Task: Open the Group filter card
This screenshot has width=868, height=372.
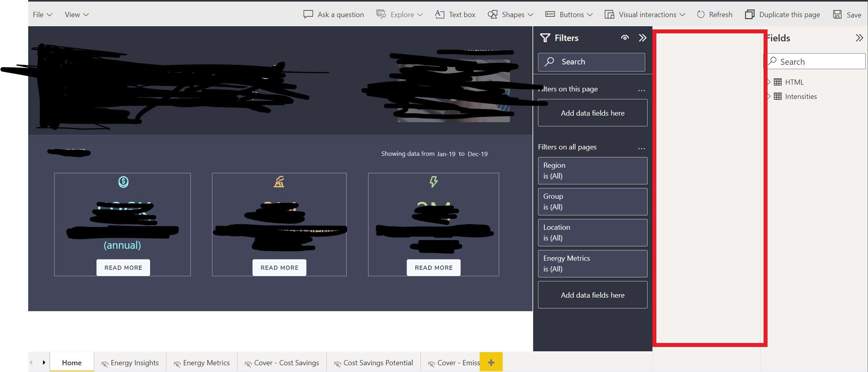Action: 593,201
